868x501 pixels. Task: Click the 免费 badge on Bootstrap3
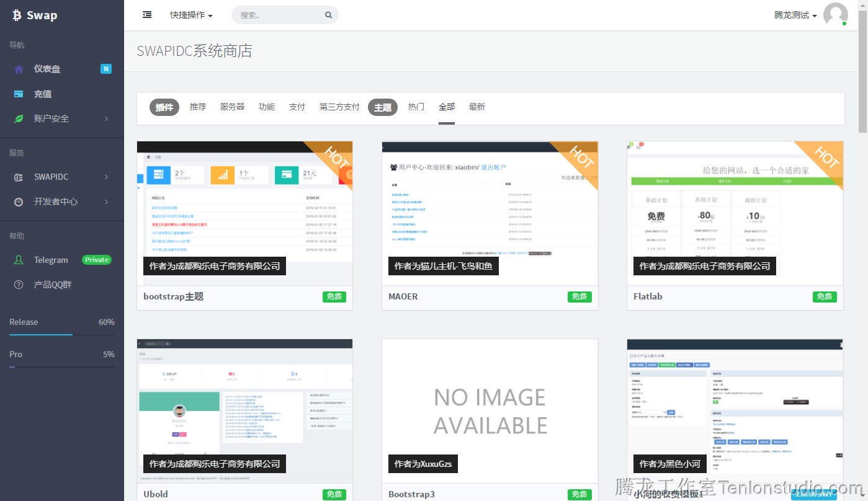(579, 494)
